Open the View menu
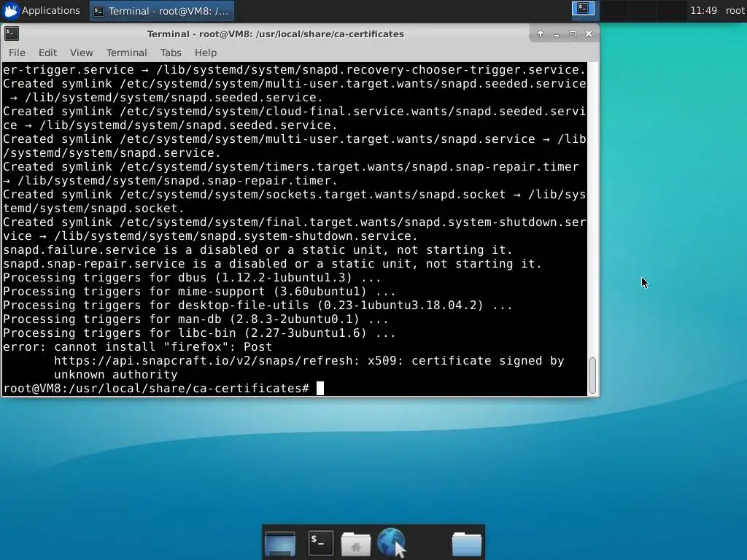 click(82, 52)
